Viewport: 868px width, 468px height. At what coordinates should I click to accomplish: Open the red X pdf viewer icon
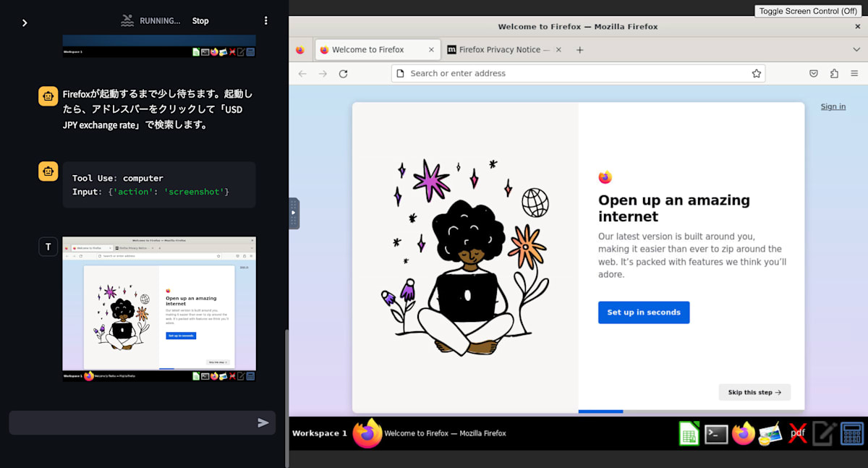[797, 433]
